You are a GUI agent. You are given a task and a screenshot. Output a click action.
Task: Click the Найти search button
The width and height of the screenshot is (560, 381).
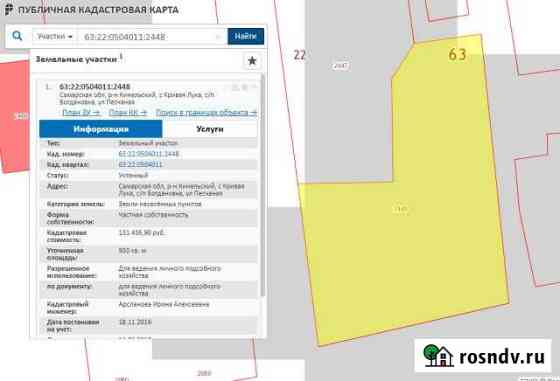click(x=246, y=36)
